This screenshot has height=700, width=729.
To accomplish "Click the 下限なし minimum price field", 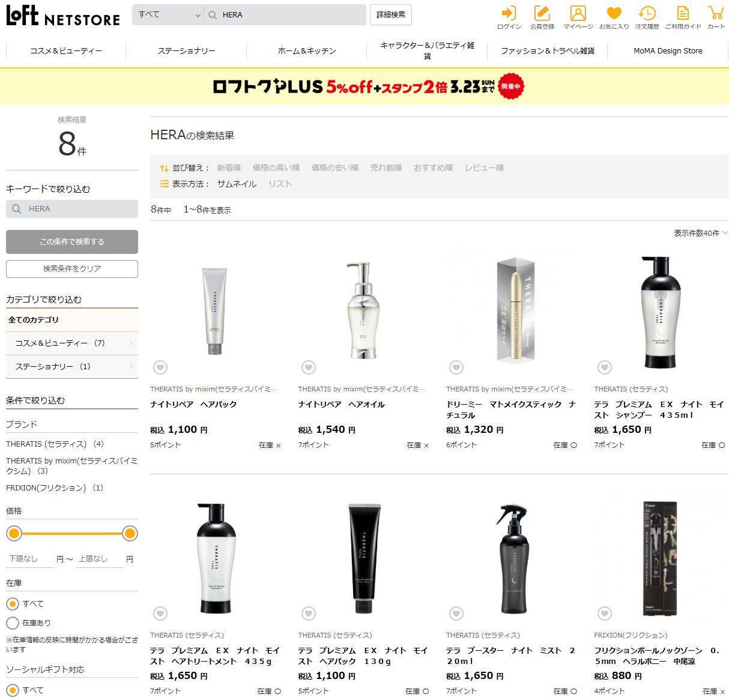I will 30,559.
